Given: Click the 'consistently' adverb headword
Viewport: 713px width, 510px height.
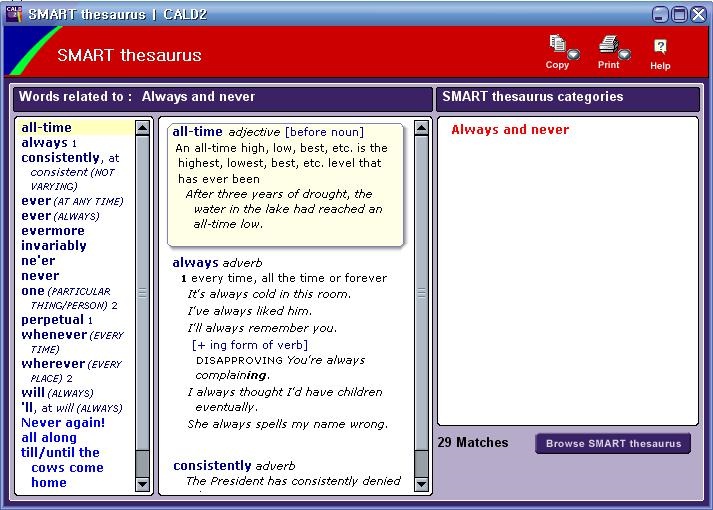Looking at the screenshot, I should coord(212,465).
